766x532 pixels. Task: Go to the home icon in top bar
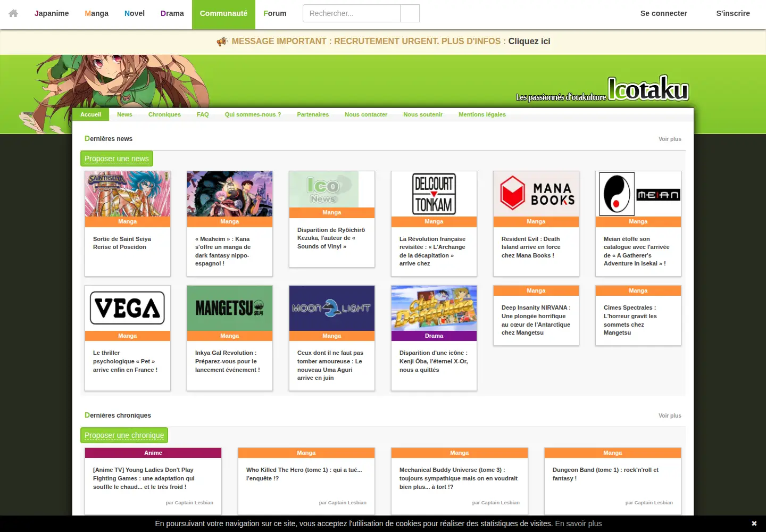[x=13, y=13]
